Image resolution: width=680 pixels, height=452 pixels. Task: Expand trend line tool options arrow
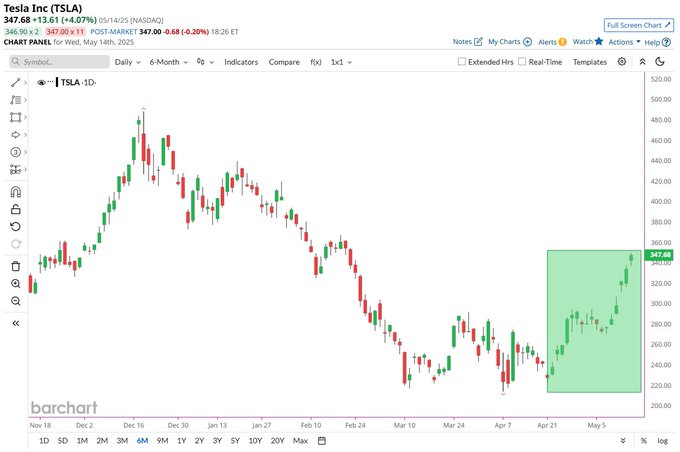click(x=26, y=82)
